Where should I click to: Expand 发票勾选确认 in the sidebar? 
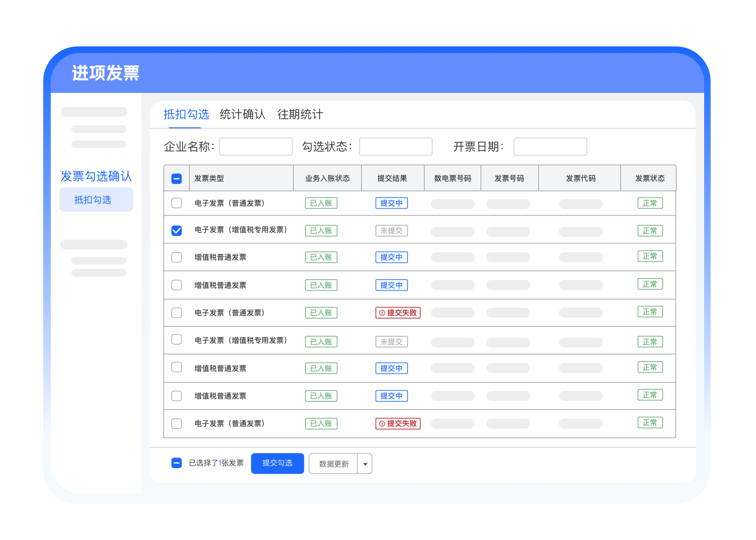click(96, 176)
